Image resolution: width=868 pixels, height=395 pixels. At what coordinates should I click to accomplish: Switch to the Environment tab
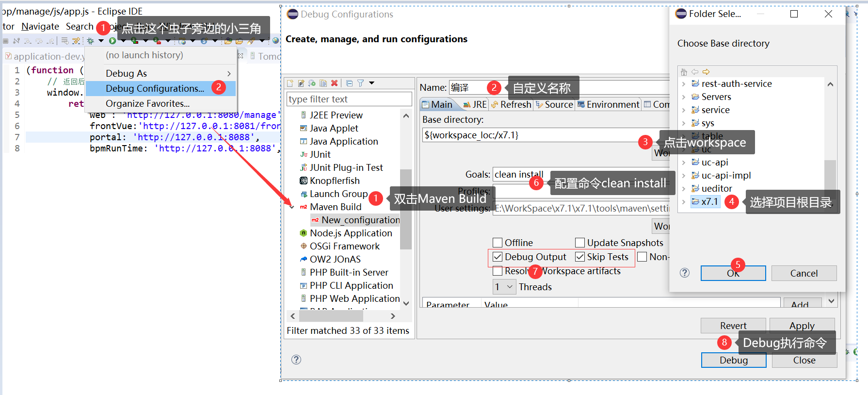608,104
